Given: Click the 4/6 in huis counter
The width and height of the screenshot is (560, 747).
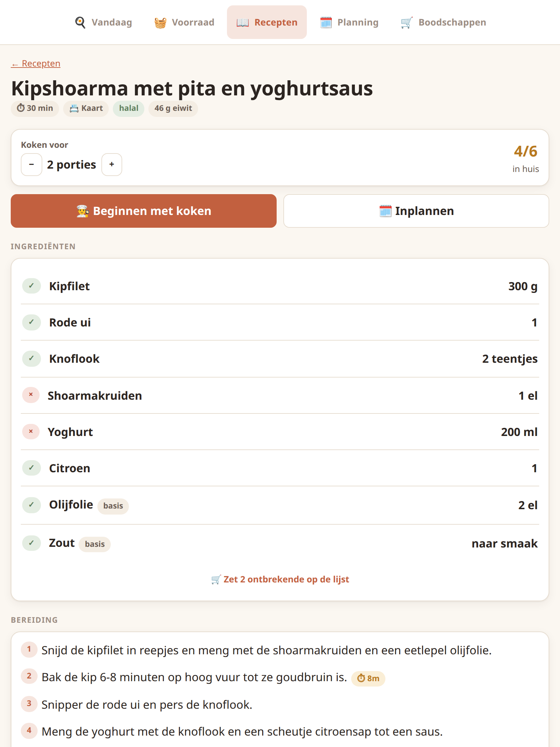Looking at the screenshot, I should (x=525, y=158).
